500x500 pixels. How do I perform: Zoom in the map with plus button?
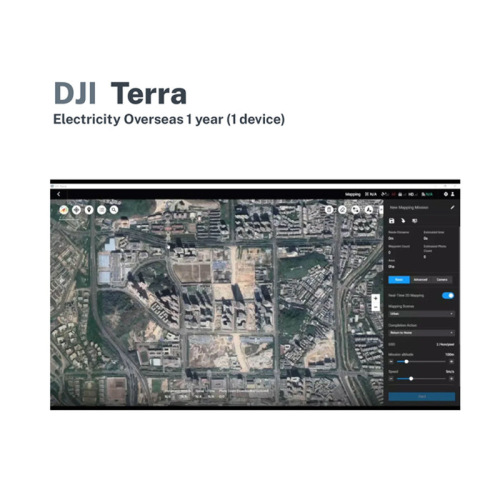pyautogui.click(x=375, y=299)
